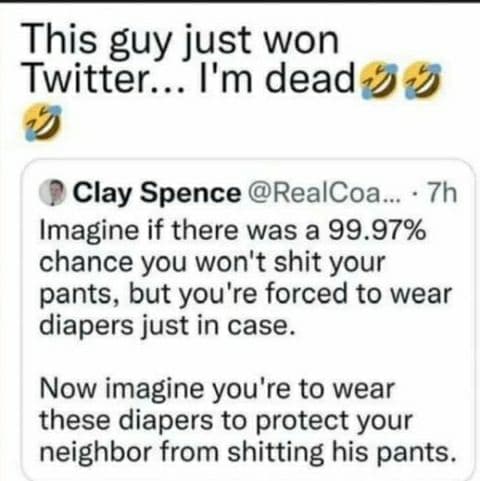Screen dimensions: 480x481
Task: Click the 'neighbor from' final tweet line
Action: click(248, 452)
